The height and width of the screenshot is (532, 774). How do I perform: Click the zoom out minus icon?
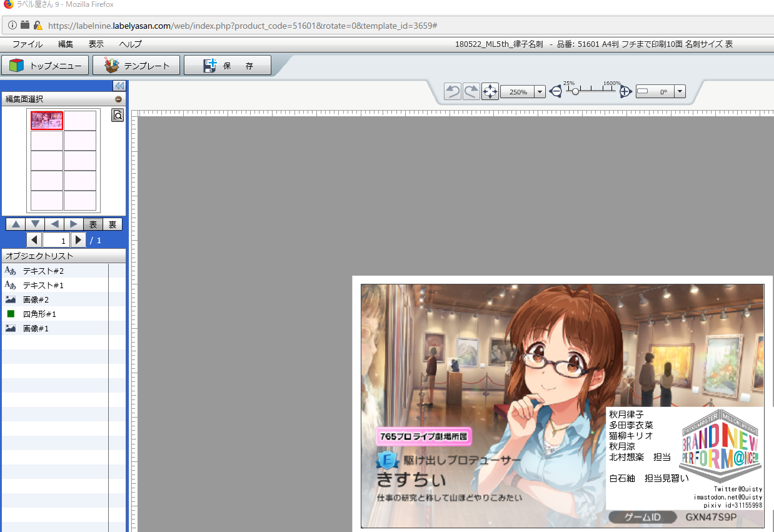pos(556,92)
